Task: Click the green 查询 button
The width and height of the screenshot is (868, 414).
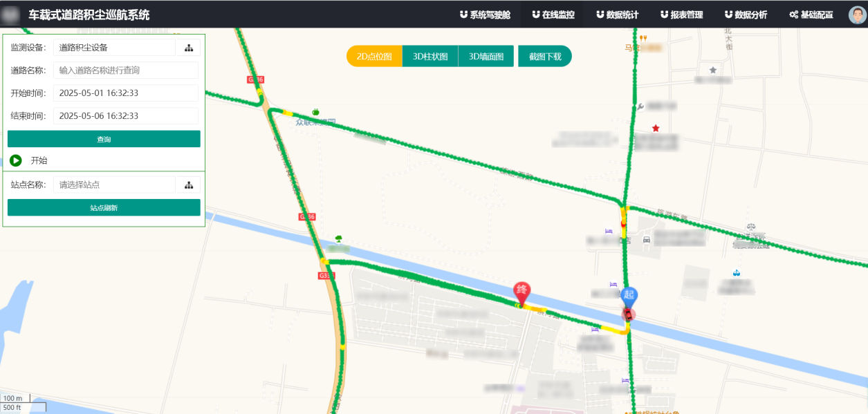Action: click(104, 139)
